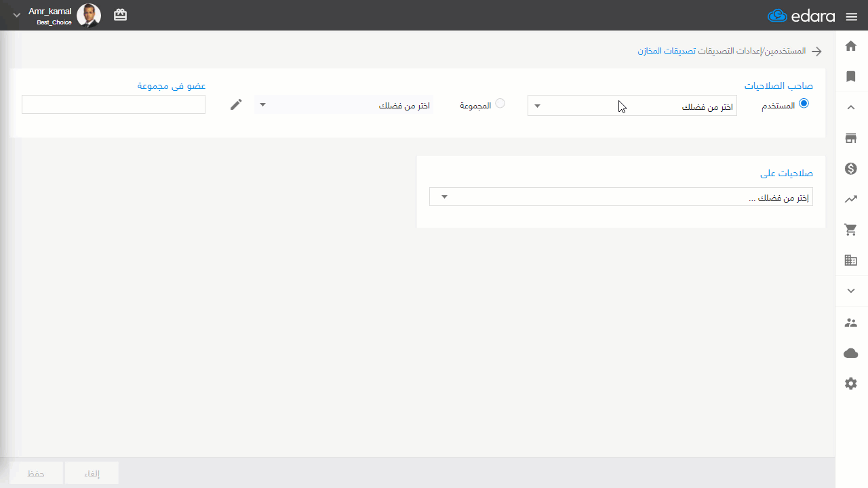Select the المجموعة radio button
868x488 pixels.
(500, 104)
